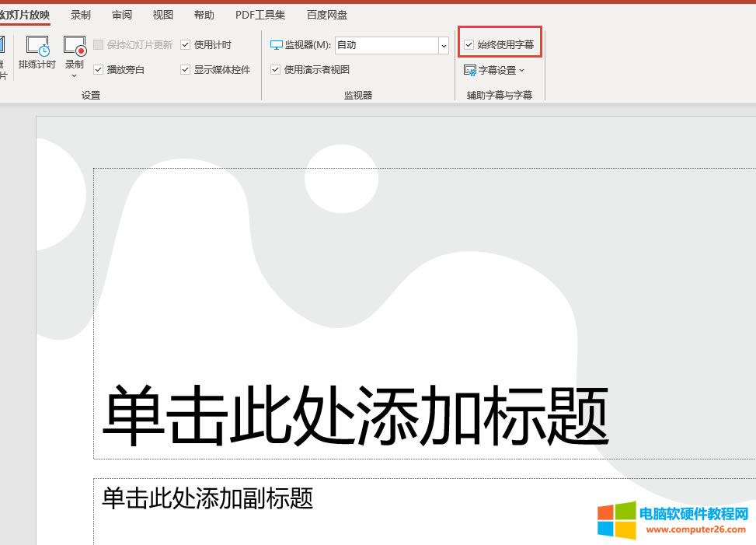This screenshot has height=545, width=756.
Task: Select the 百度网盘 tab
Action: point(327,15)
